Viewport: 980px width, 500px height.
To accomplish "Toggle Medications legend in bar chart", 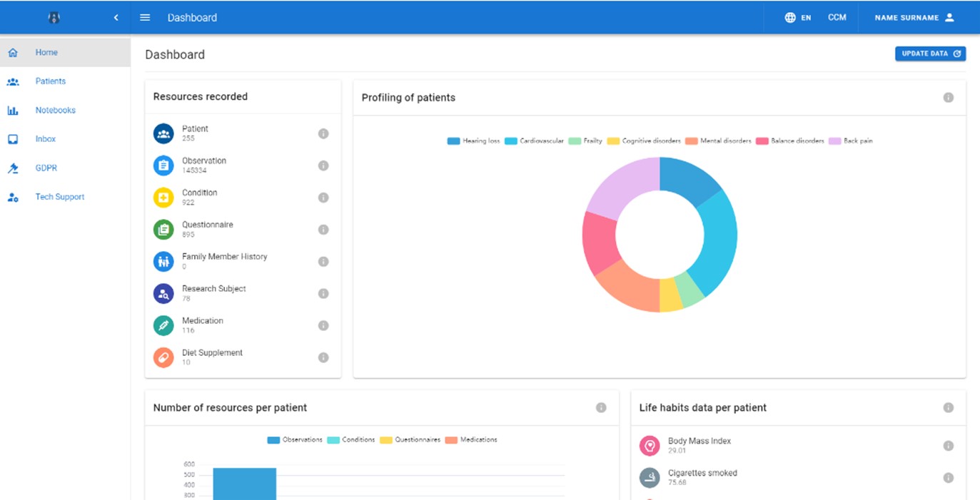I will 471,440.
